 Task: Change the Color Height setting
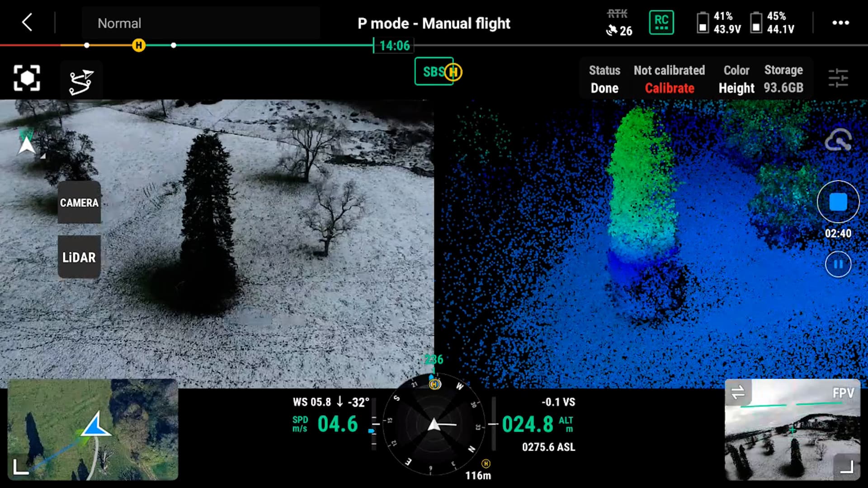pos(736,80)
